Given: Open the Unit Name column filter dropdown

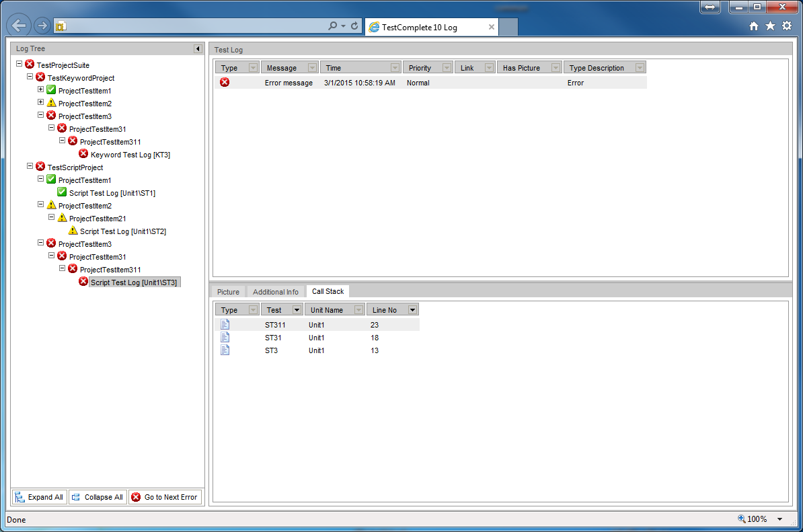Looking at the screenshot, I should point(358,310).
